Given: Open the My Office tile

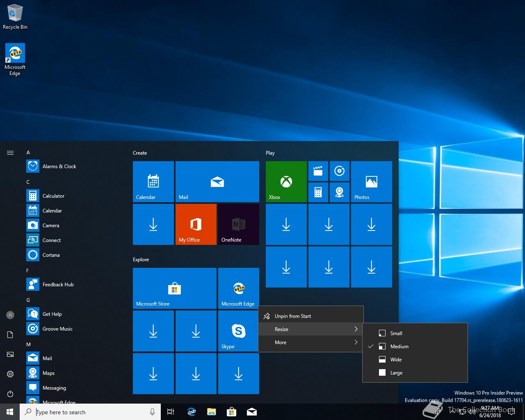Looking at the screenshot, I should [196, 224].
